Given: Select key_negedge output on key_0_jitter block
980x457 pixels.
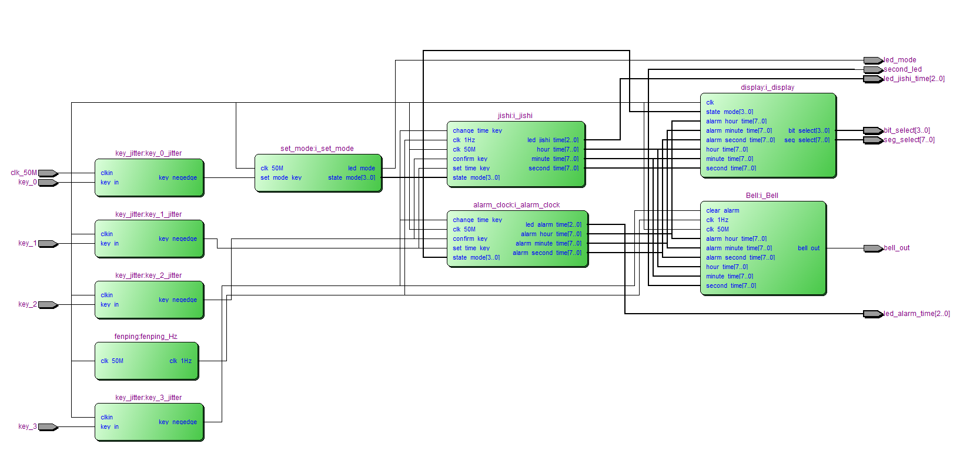Looking at the screenshot, I should click(x=178, y=178).
